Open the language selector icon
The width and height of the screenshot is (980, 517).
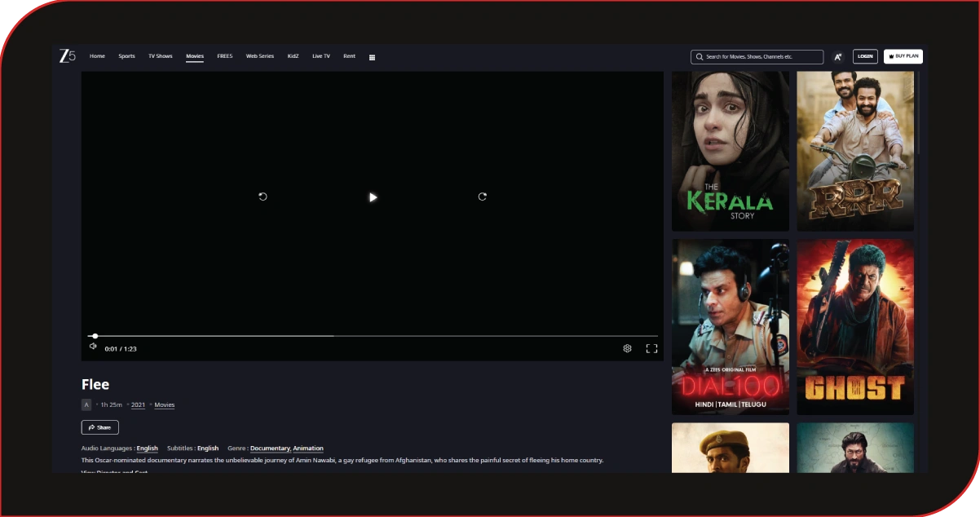pyautogui.click(x=837, y=57)
